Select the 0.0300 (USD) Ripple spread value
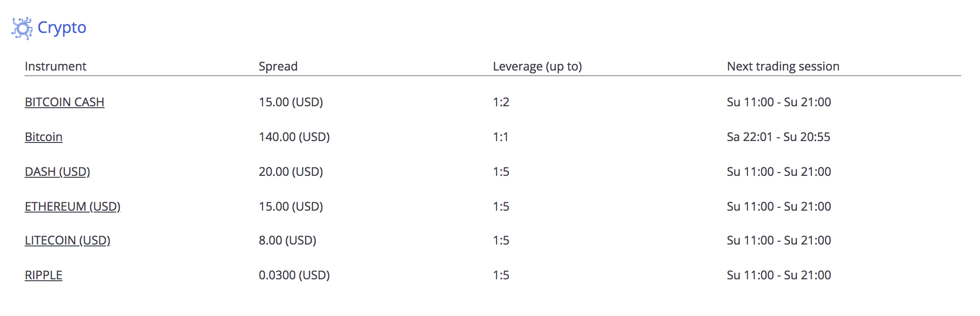This screenshot has height=316, width=980. (294, 275)
